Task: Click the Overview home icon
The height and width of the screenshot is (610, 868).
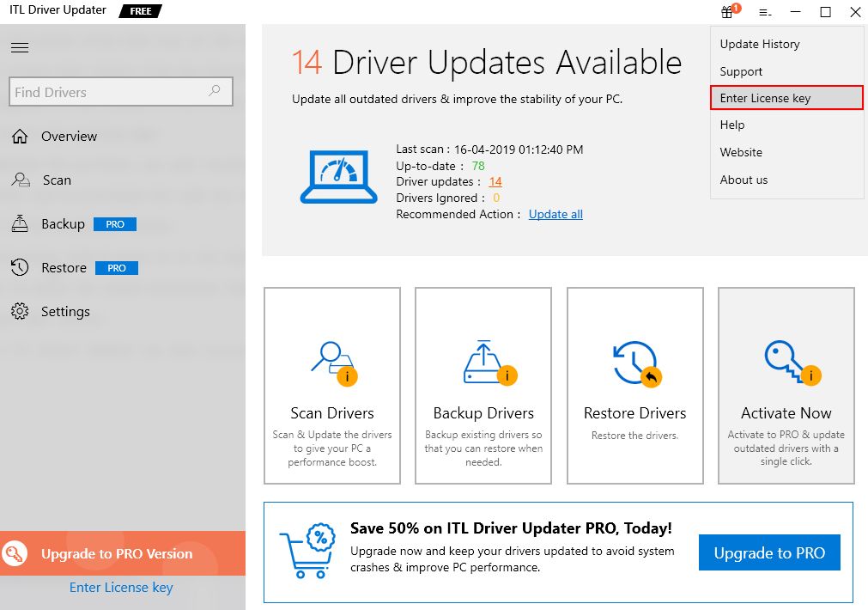Action: click(20, 137)
